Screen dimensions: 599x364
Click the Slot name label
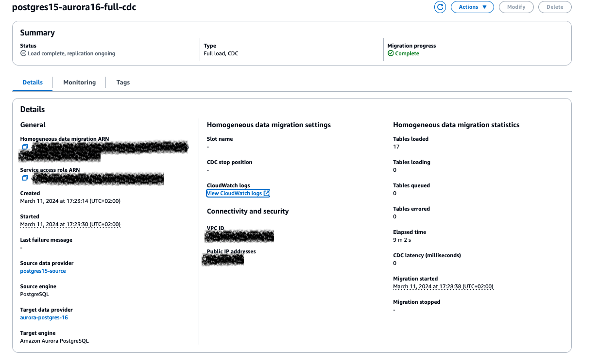point(220,139)
